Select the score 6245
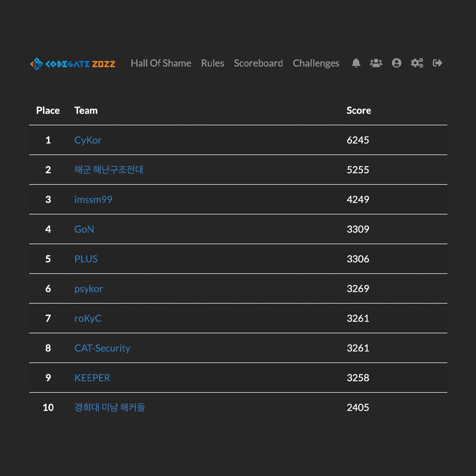 358,140
